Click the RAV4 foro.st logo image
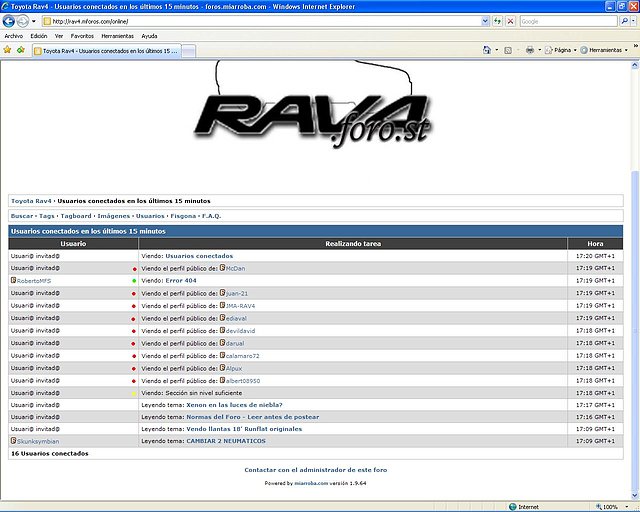 pyautogui.click(x=313, y=106)
